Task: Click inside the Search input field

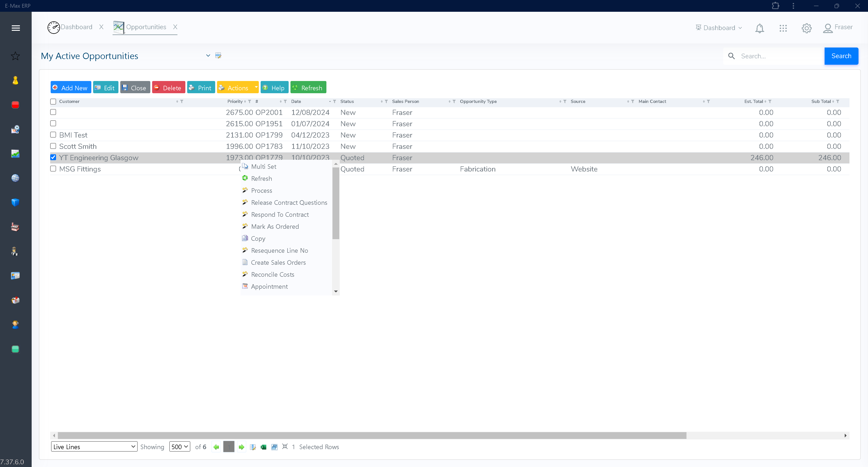Action: click(x=775, y=56)
